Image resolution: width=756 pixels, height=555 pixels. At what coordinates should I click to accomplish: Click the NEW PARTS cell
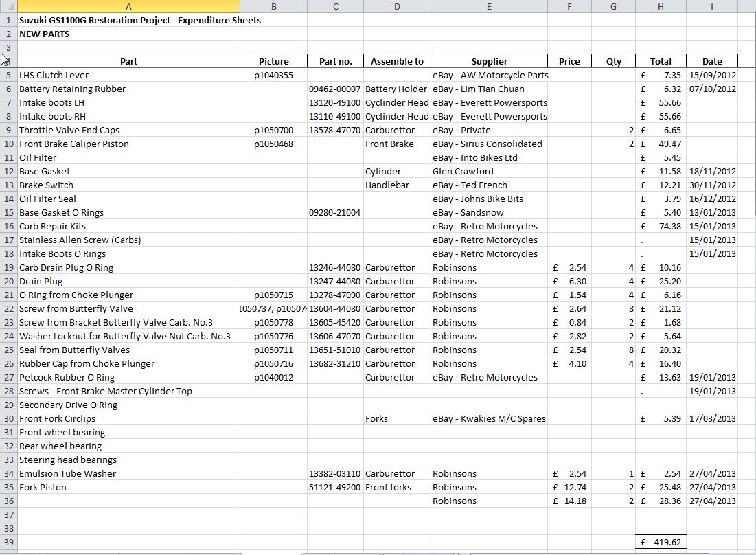[x=128, y=34]
